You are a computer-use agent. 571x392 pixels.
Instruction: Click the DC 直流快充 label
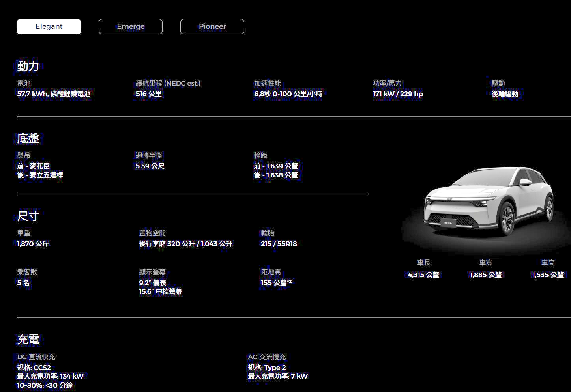click(36, 357)
